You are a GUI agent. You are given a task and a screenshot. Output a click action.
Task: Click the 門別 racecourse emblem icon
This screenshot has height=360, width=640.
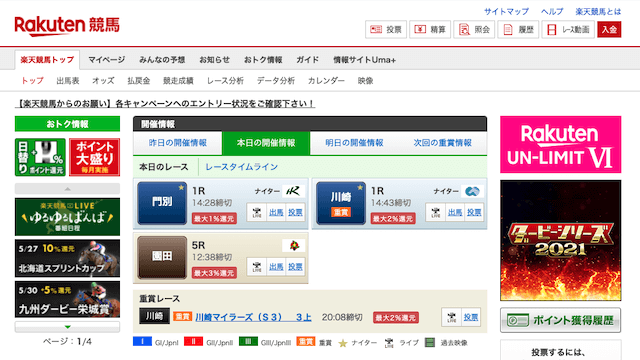[293, 191]
